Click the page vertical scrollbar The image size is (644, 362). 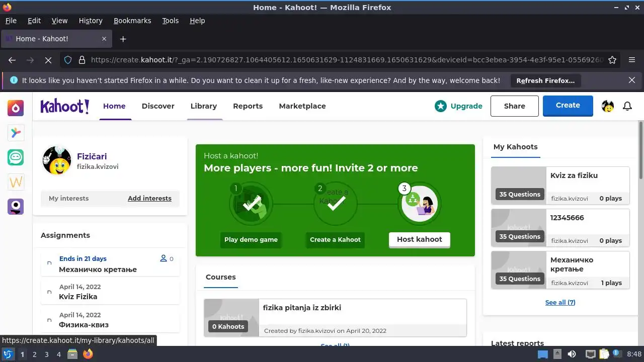tap(640, 150)
